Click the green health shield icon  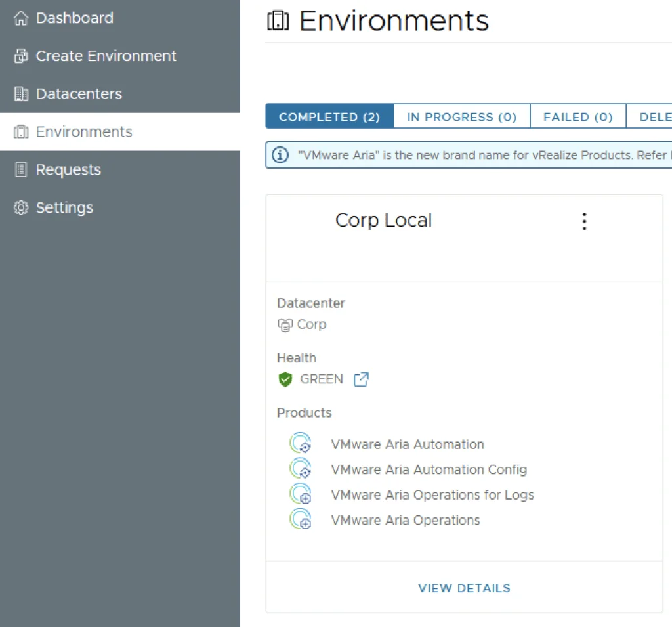point(285,379)
